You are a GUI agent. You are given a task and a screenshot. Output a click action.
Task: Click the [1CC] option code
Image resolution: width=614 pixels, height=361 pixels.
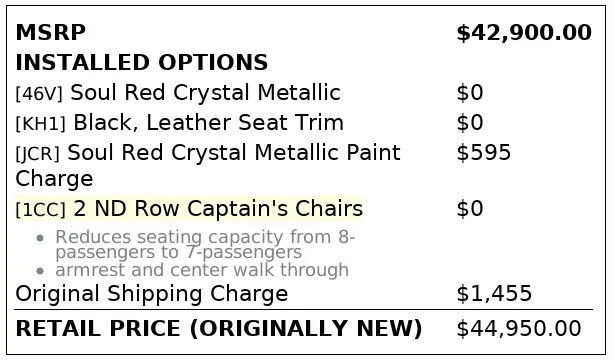[x=41, y=210]
